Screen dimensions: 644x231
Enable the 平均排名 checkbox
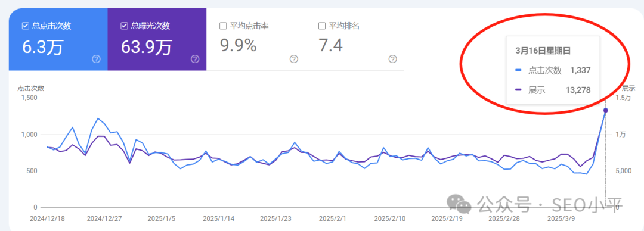322,26
